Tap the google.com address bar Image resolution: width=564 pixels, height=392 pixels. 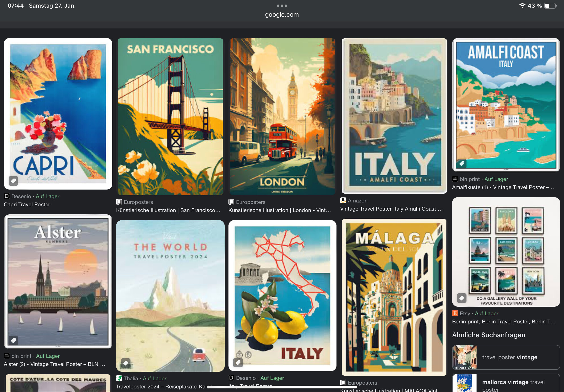tap(282, 15)
